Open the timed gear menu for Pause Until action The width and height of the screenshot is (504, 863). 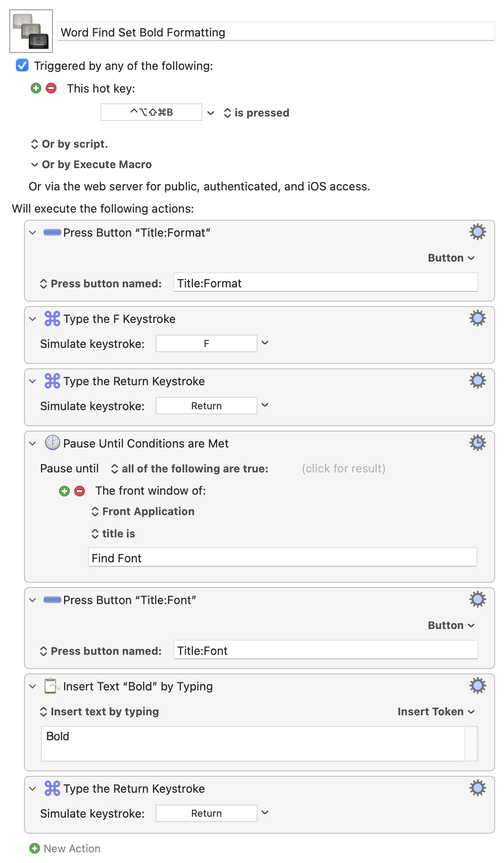coord(478,443)
